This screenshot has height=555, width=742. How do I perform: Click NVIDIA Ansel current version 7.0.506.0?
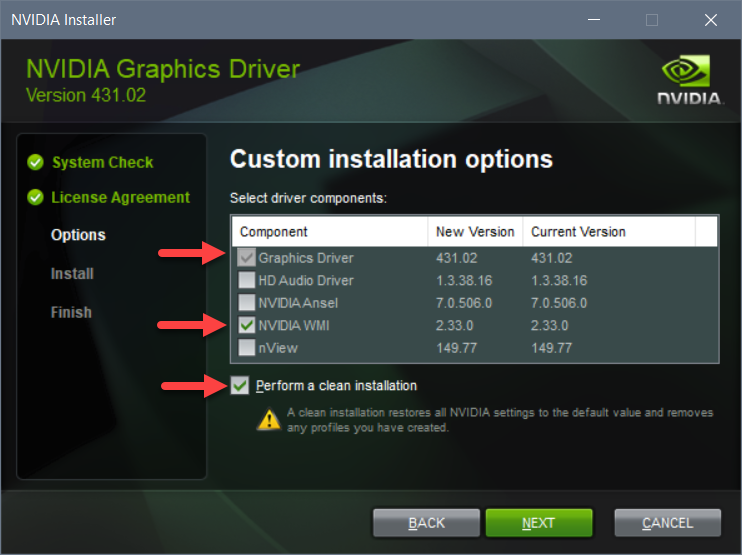pos(559,303)
